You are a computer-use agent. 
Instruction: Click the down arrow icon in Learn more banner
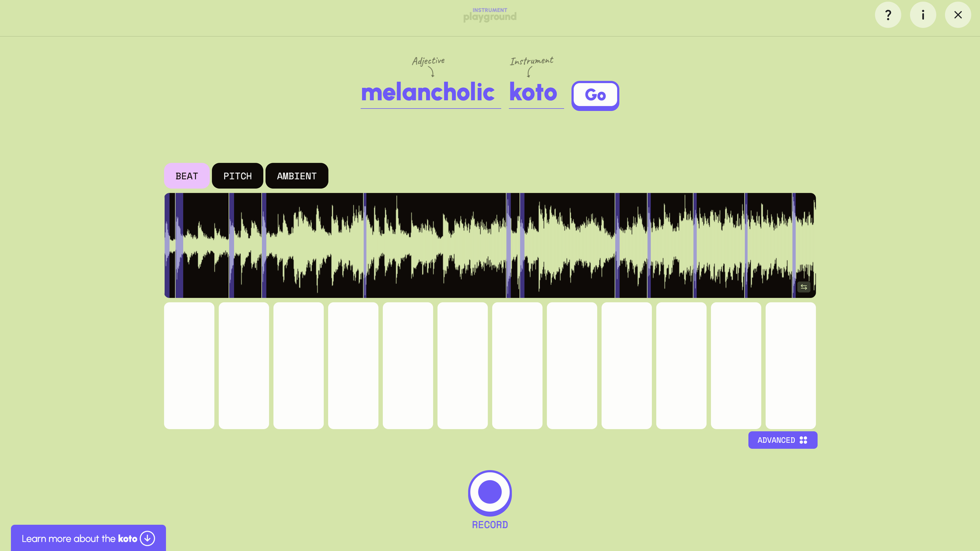coord(148,538)
